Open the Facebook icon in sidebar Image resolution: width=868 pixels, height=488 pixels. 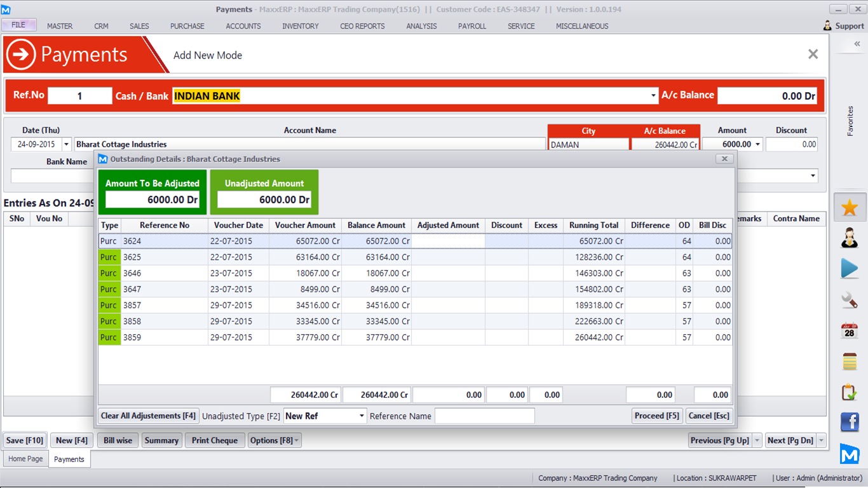point(850,423)
